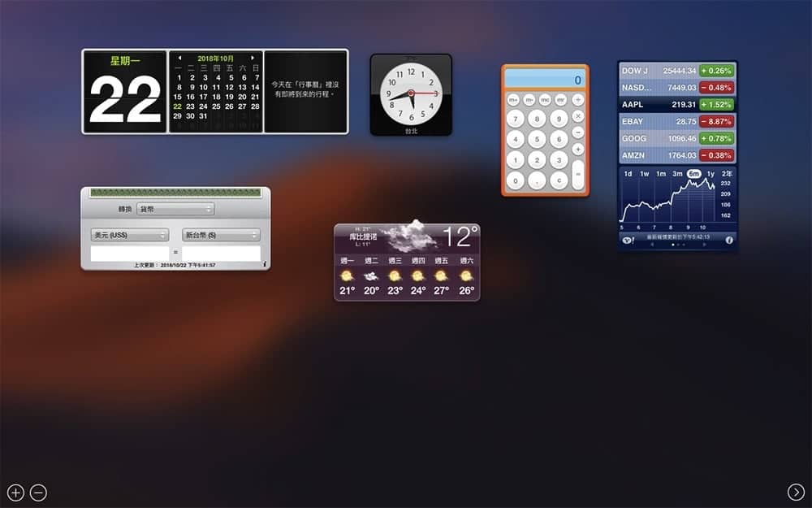Select the AAPL stock row
The width and height of the screenshot is (812, 508).
677,104
